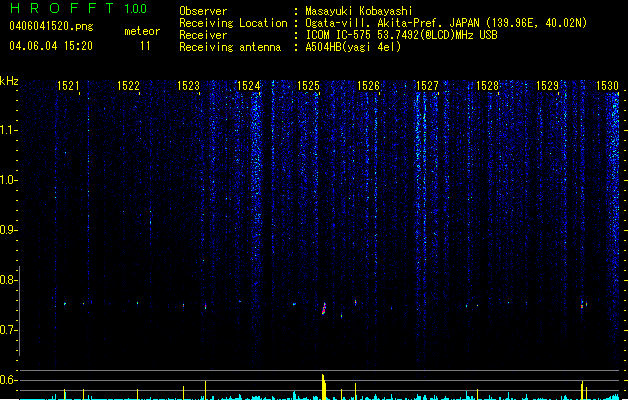Select the filename 0406041520.png
This screenshot has width=629, height=400.
coord(51,26)
